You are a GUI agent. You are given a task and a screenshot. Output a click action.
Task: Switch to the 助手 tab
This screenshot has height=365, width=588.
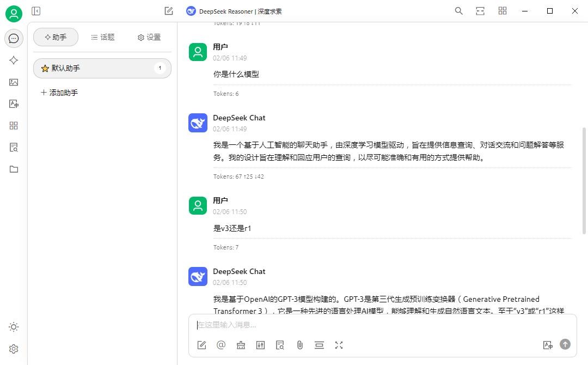pyautogui.click(x=56, y=37)
